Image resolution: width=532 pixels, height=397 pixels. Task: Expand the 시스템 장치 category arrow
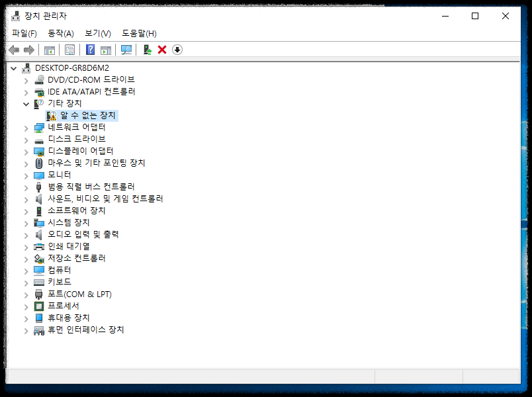26,223
